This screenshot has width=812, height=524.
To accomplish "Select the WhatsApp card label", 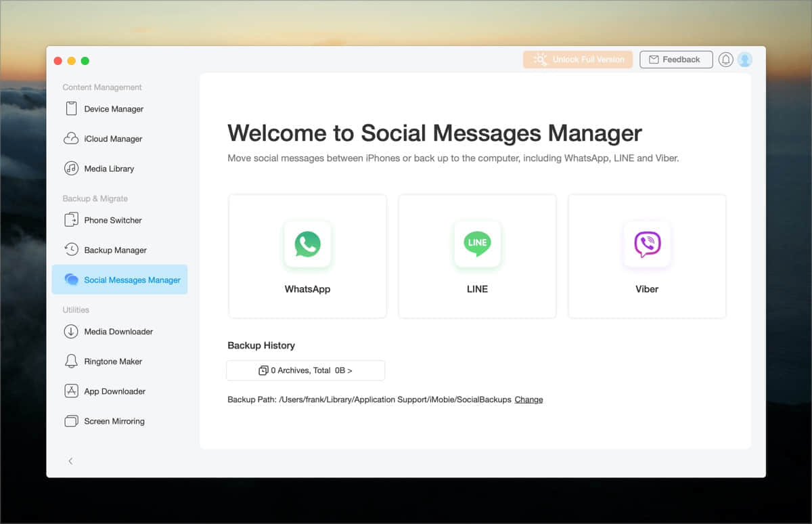I will pyautogui.click(x=308, y=289).
